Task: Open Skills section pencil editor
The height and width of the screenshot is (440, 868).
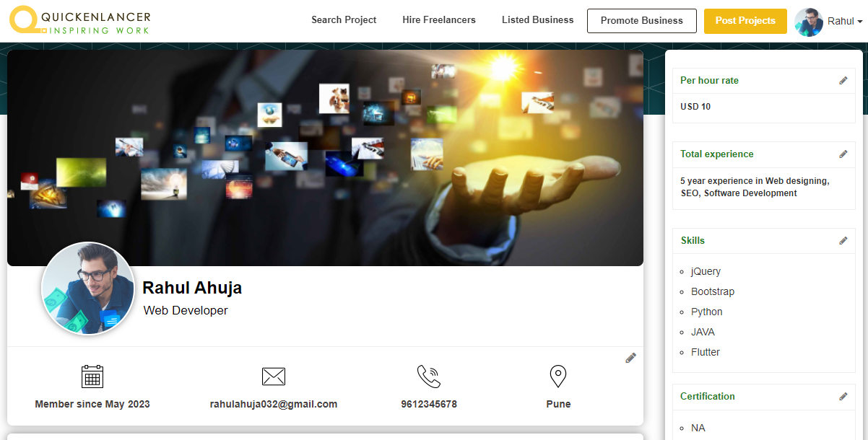Action: pos(843,241)
